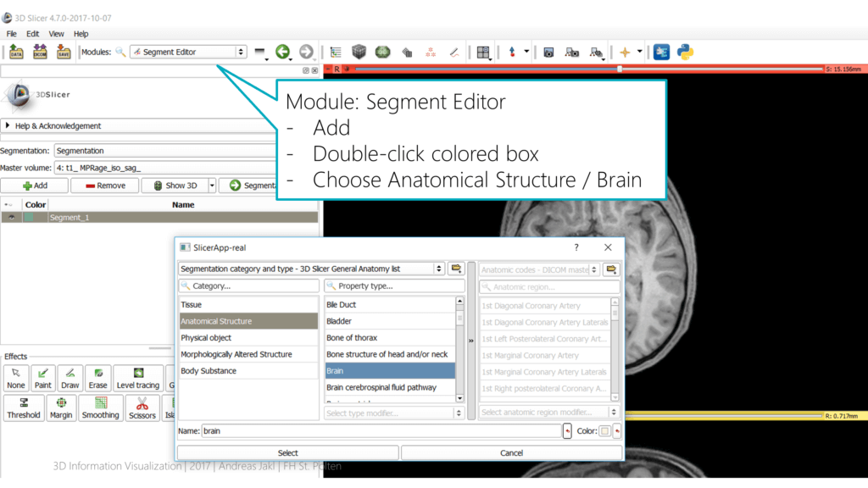Open the view layout selector icon
The height and width of the screenshot is (488, 868).
(483, 53)
